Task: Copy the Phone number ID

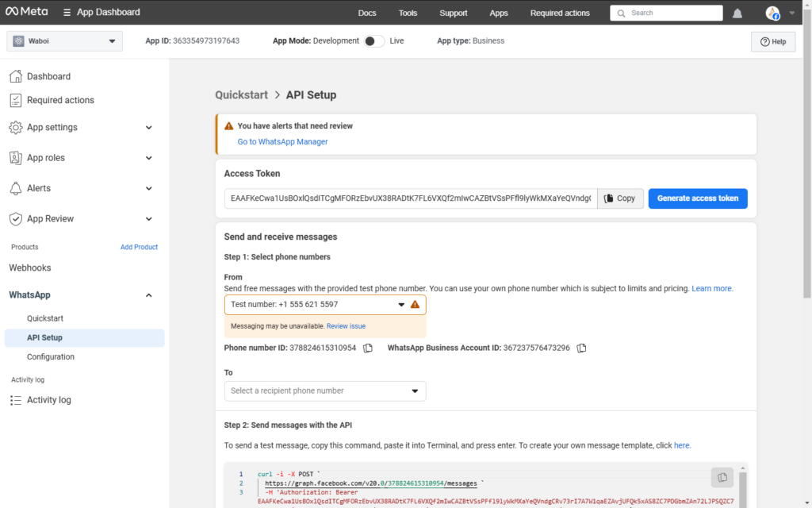Action: (x=368, y=348)
